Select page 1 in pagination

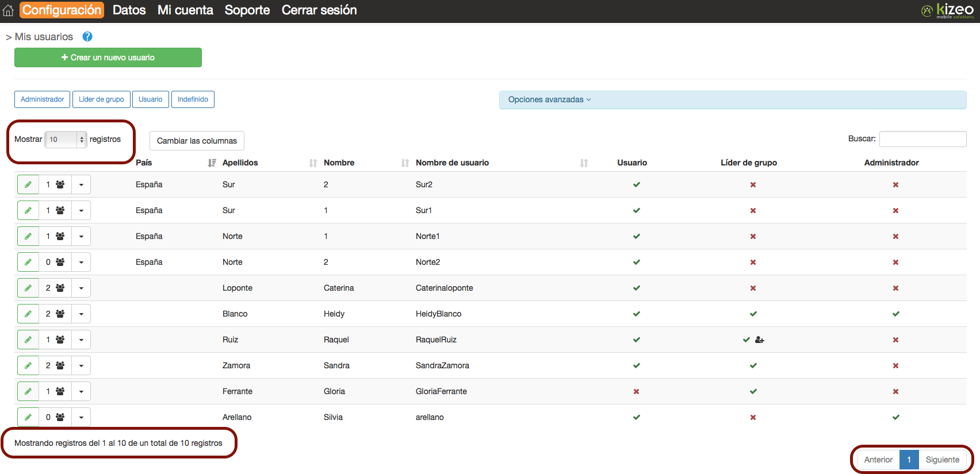tap(909, 460)
